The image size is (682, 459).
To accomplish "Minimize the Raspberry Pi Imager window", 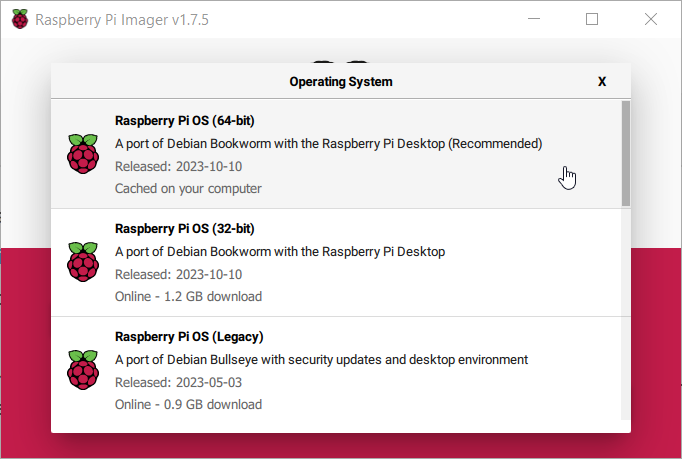I will point(534,19).
